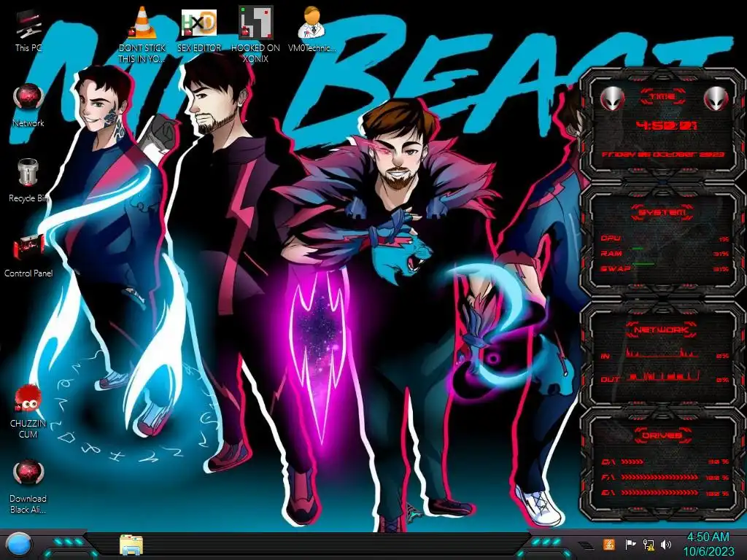
Task: Show hidden tray icons via striped arrow
Action: click(586, 545)
